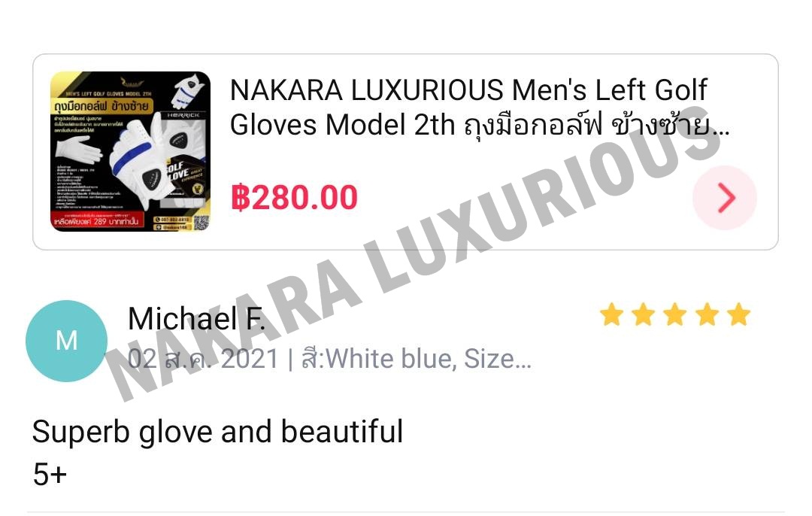This screenshot has height=516, width=812.
Task: Tap the review date 02 ส.ค. 2021
Action: (x=203, y=359)
